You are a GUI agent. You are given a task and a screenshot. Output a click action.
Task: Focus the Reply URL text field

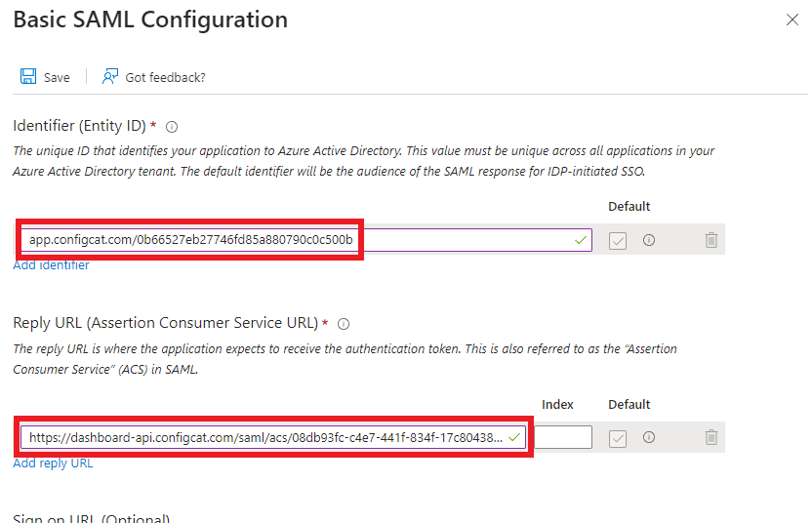point(264,437)
